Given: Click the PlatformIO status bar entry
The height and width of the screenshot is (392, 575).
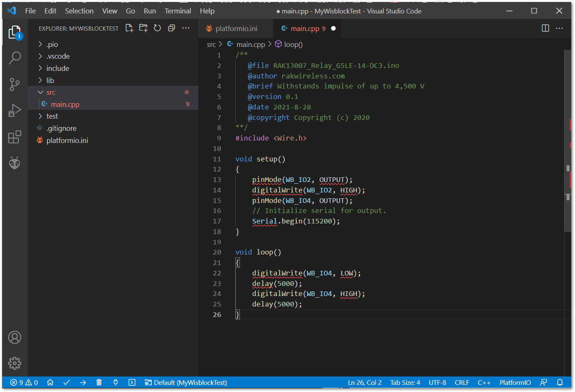Looking at the screenshot, I should click(515, 382).
